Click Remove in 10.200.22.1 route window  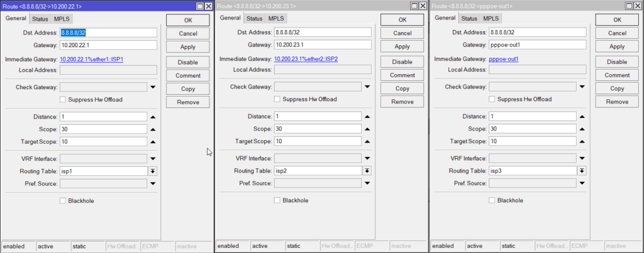pos(187,102)
